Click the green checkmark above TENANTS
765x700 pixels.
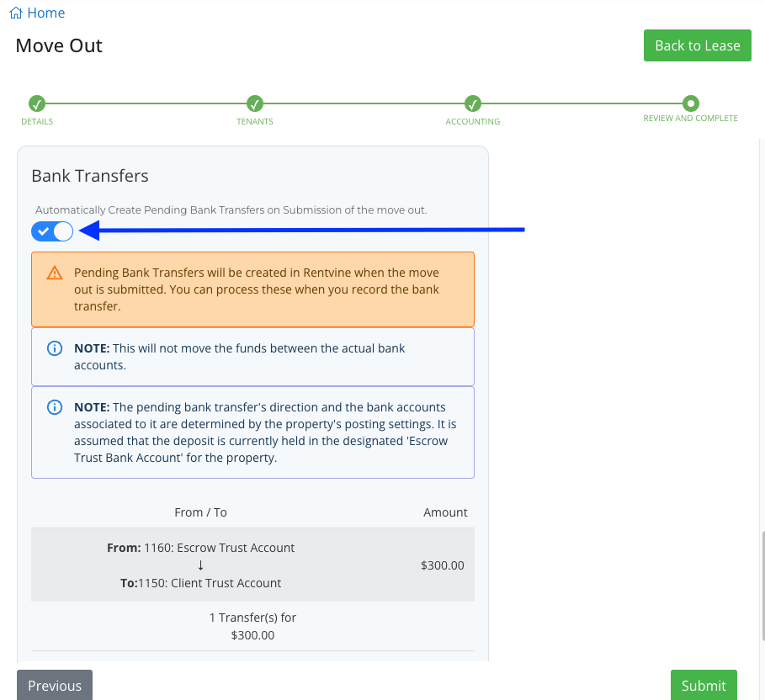coord(255,103)
